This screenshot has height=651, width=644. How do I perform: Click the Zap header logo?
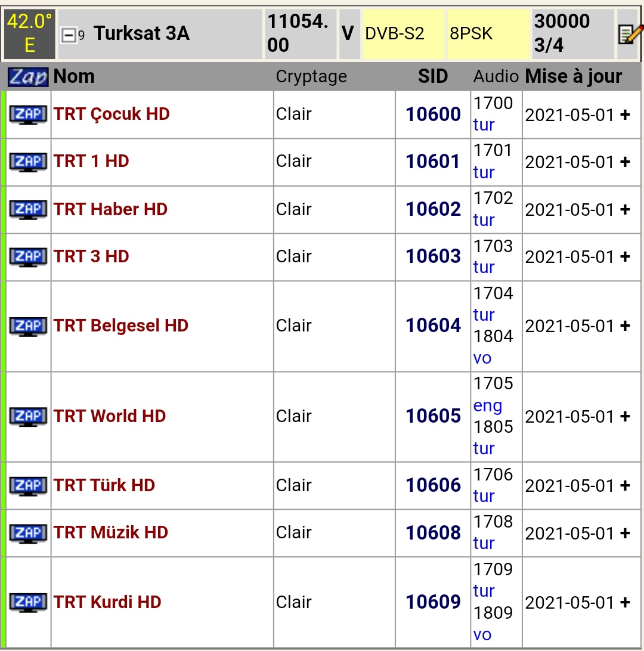(x=28, y=77)
